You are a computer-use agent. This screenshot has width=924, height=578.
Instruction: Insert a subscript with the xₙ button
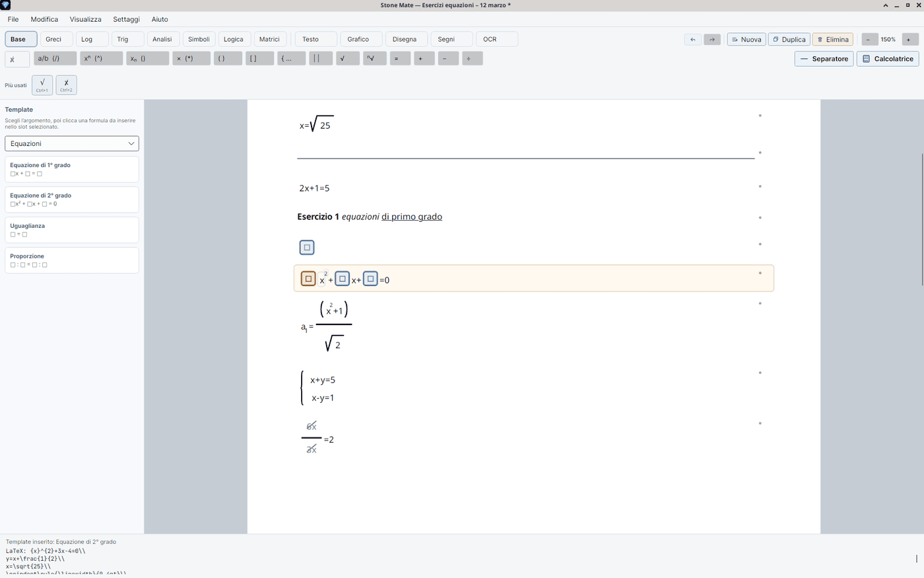[x=148, y=59]
